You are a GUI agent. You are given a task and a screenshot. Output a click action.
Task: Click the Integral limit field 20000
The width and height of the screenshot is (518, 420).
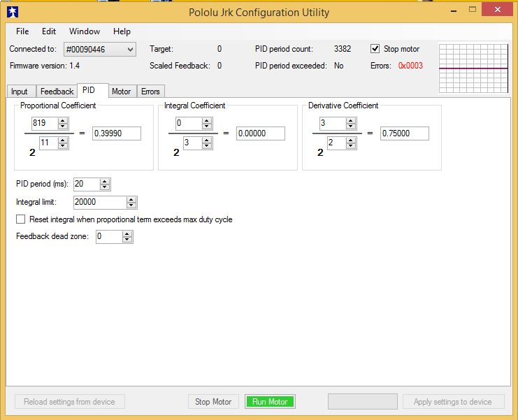coord(100,202)
